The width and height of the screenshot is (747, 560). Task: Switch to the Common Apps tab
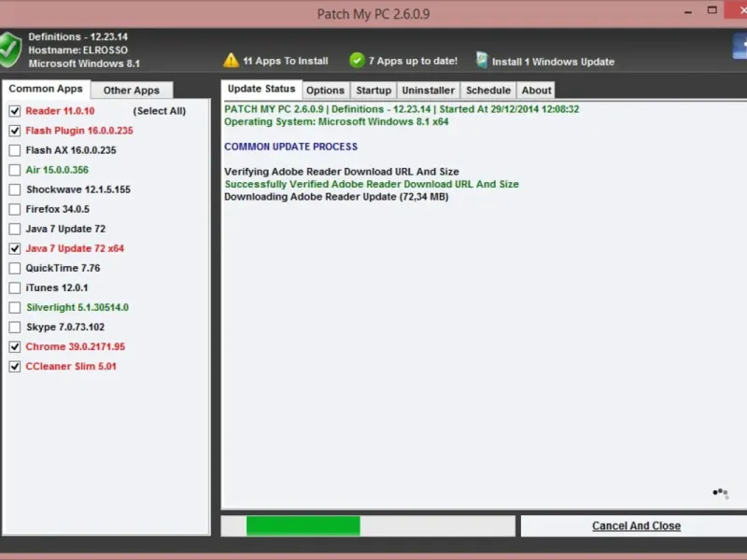point(46,89)
